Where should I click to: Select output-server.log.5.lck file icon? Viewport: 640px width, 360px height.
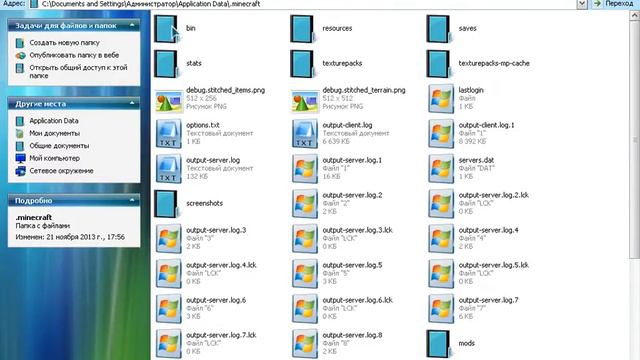pos(441,274)
